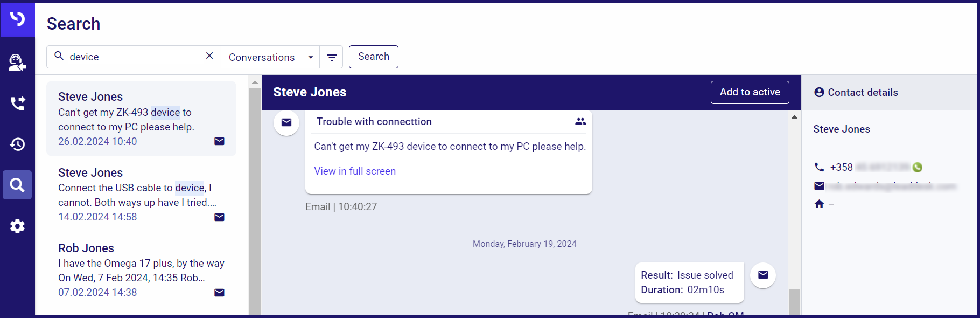This screenshot has height=318, width=980.
Task: Open View in full screen link
Action: click(x=355, y=171)
